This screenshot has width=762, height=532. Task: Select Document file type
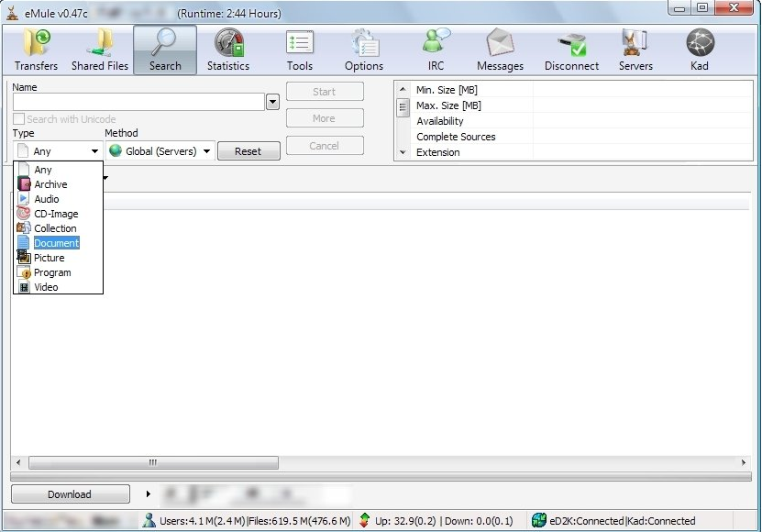pos(58,243)
